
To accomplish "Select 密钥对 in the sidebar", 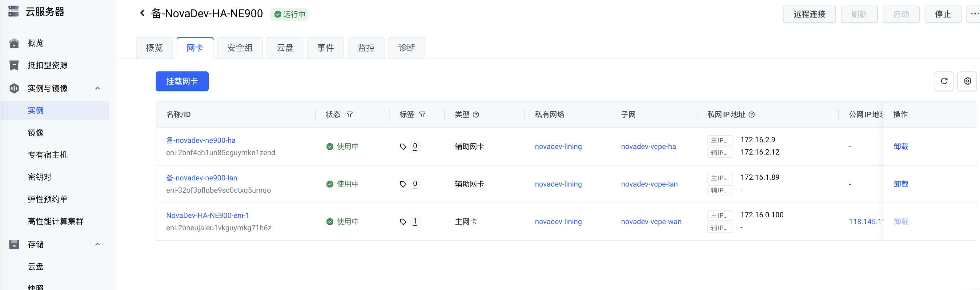I will [x=40, y=177].
